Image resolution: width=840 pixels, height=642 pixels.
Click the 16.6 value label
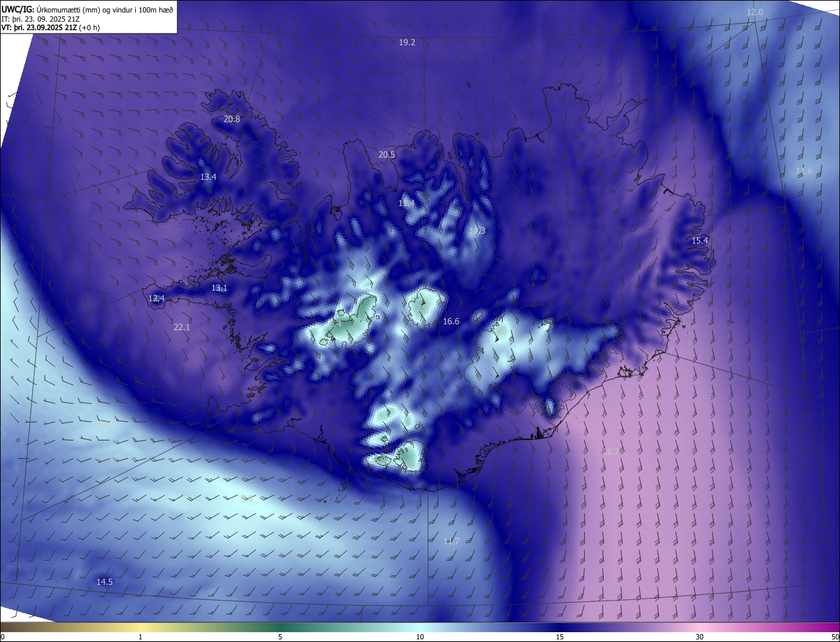(x=451, y=322)
